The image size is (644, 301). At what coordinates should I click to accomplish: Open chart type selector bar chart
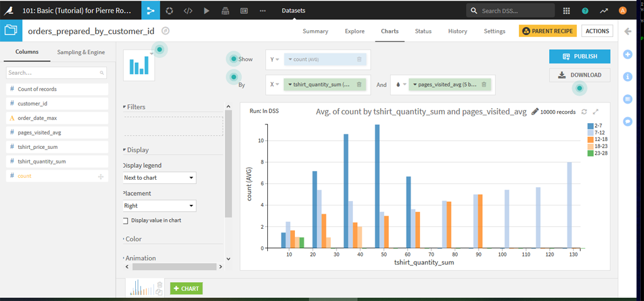[x=139, y=66]
